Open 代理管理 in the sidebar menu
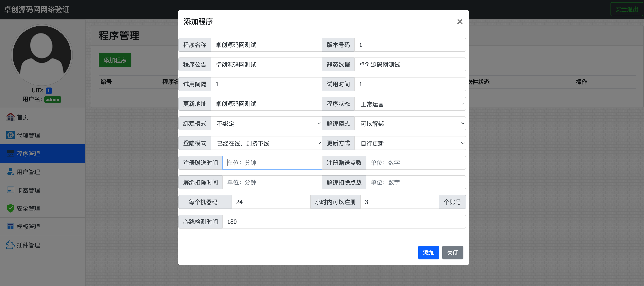The height and width of the screenshot is (286, 644). coord(42,135)
